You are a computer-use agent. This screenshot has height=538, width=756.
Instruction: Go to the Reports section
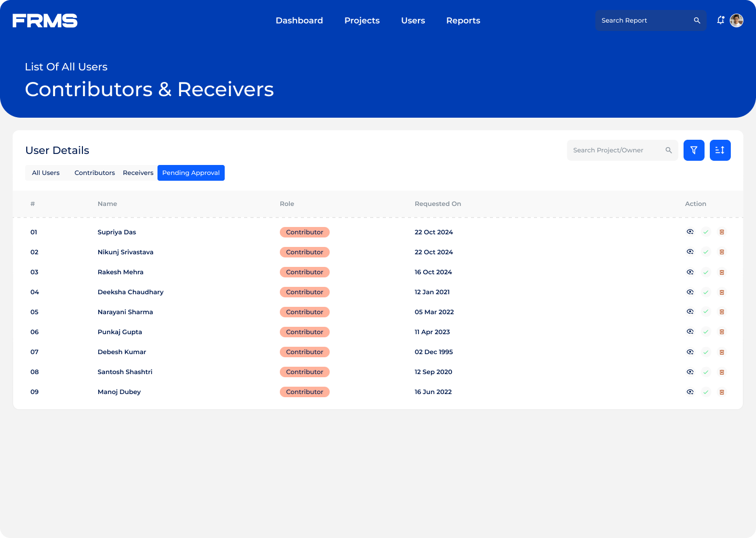[x=463, y=20]
